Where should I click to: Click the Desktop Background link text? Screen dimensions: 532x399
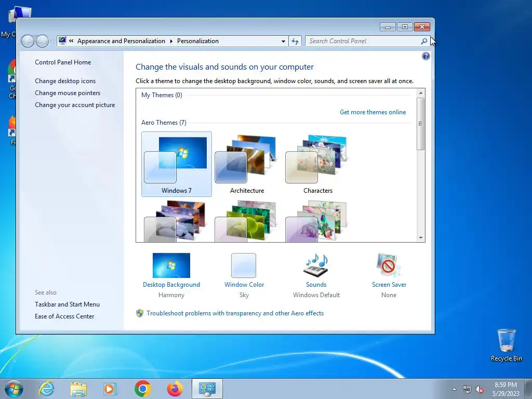[x=171, y=285]
